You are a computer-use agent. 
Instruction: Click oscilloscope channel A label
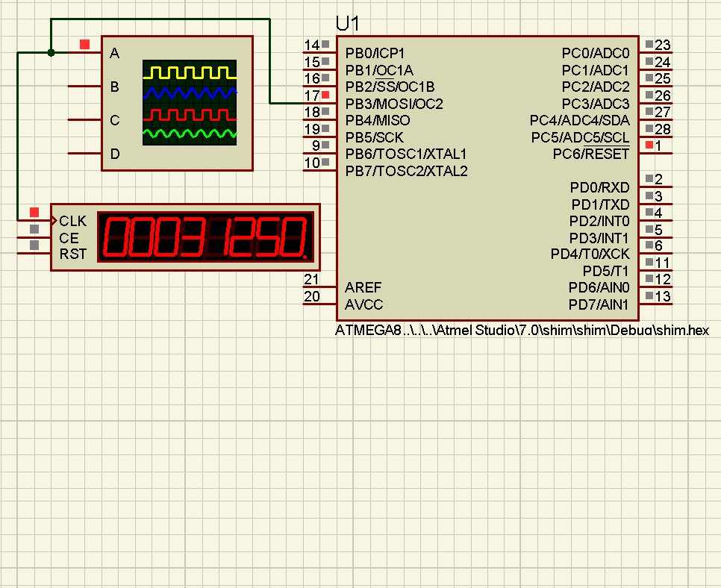pos(114,53)
